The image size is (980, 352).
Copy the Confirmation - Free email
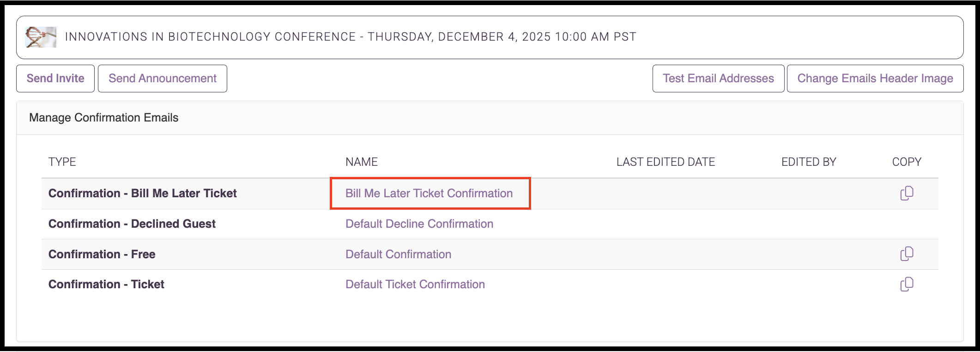click(x=907, y=254)
